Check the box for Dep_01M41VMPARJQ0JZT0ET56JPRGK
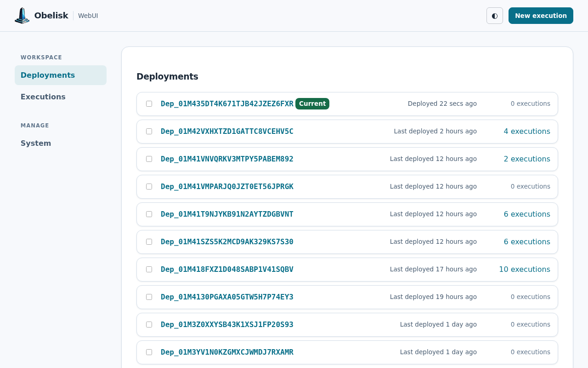 pos(149,186)
